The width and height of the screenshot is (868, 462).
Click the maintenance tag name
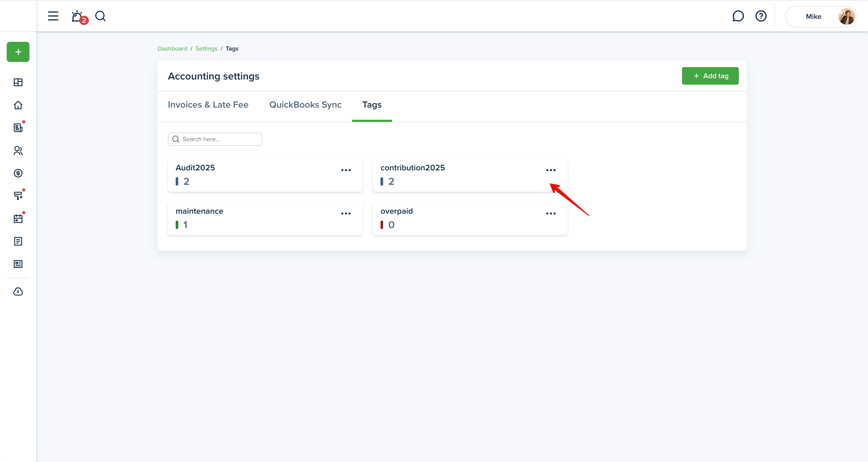pos(199,211)
